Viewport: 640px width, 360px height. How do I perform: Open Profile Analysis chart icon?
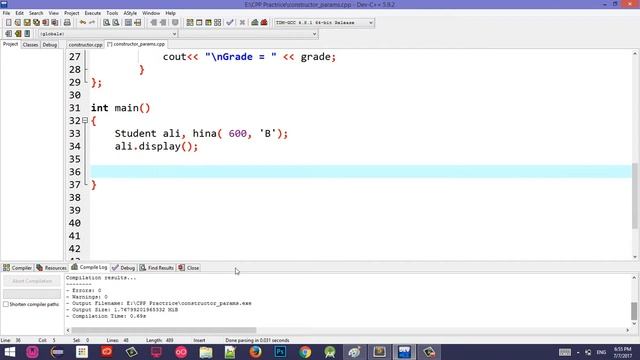255,23
